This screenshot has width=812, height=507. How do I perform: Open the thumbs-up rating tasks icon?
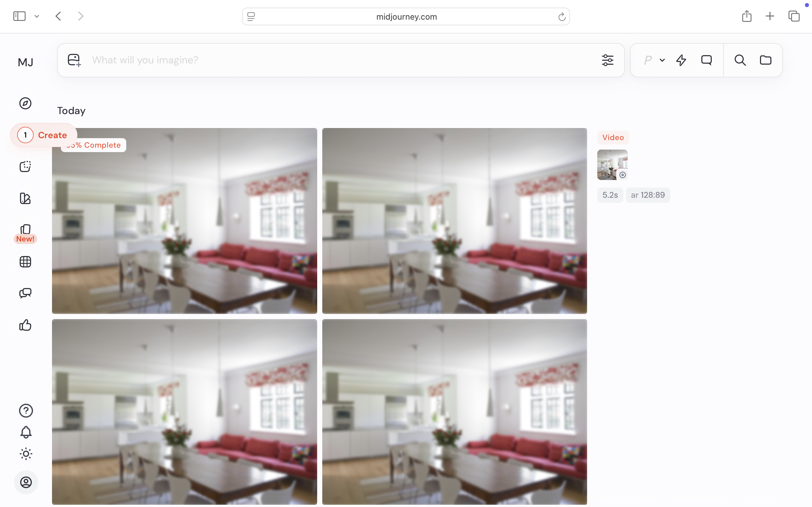tap(25, 325)
